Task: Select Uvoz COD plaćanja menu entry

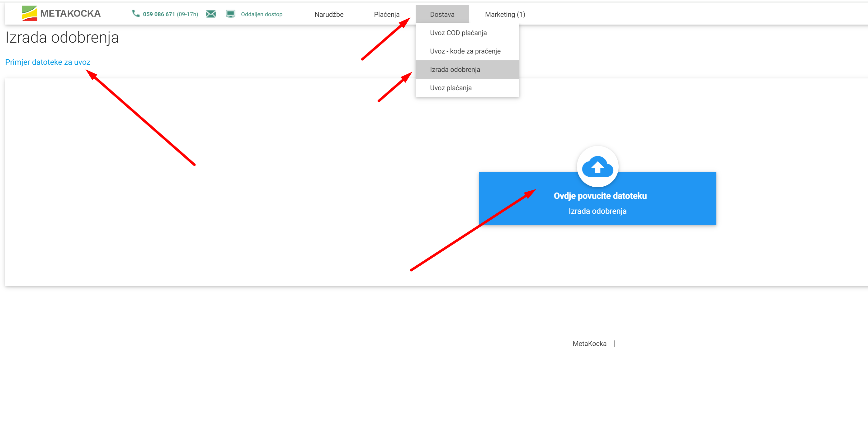Action: click(458, 33)
